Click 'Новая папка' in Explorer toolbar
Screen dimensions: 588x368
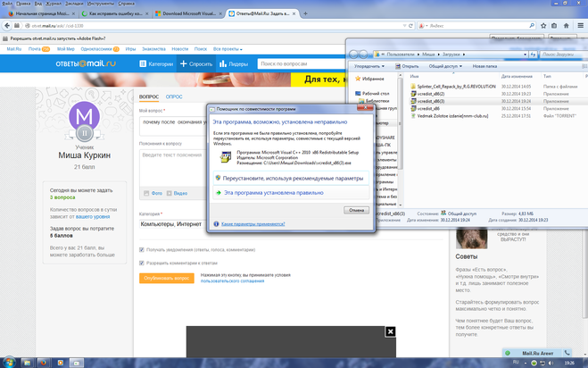[484, 66]
